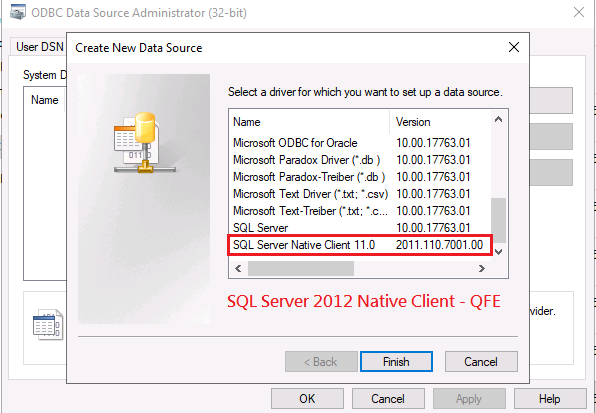The width and height of the screenshot is (596, 413).
Task: Click Apply in ODBC Administrator window
Action: (469, 399)
